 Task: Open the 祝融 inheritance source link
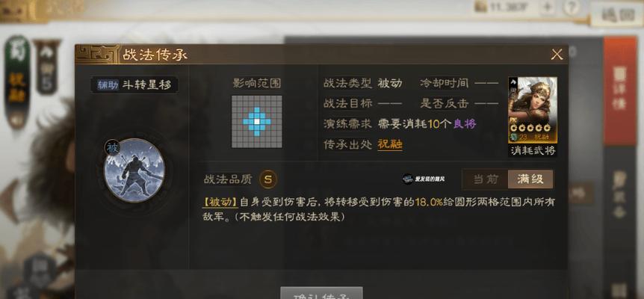390,144
